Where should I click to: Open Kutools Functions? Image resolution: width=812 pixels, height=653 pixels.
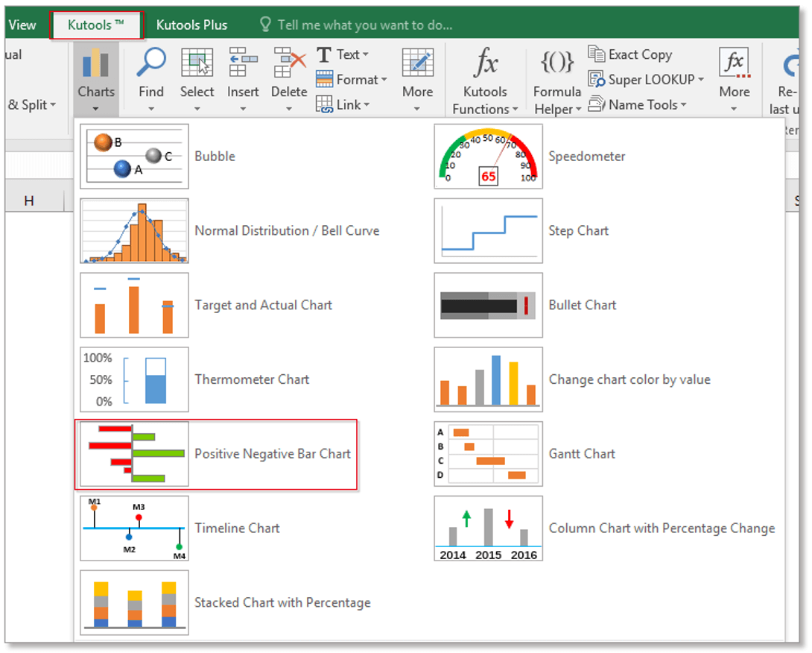click(485, 78)
